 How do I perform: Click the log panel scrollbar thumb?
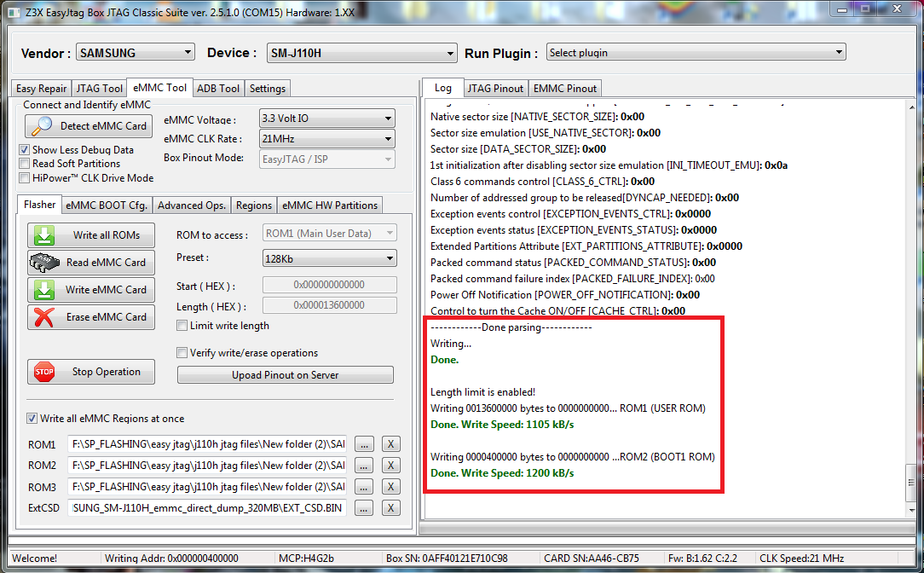coord(911,483)
